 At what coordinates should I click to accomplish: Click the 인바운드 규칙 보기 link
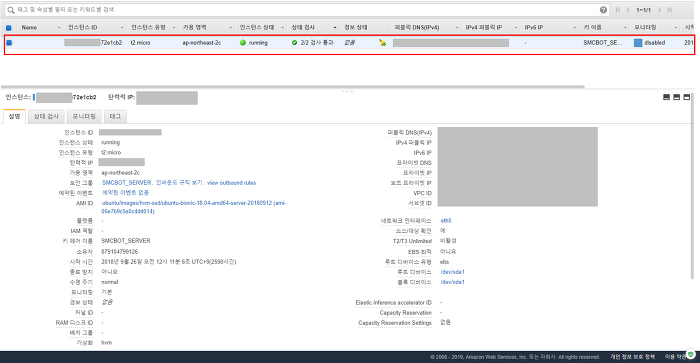click(x=179, y=183)
